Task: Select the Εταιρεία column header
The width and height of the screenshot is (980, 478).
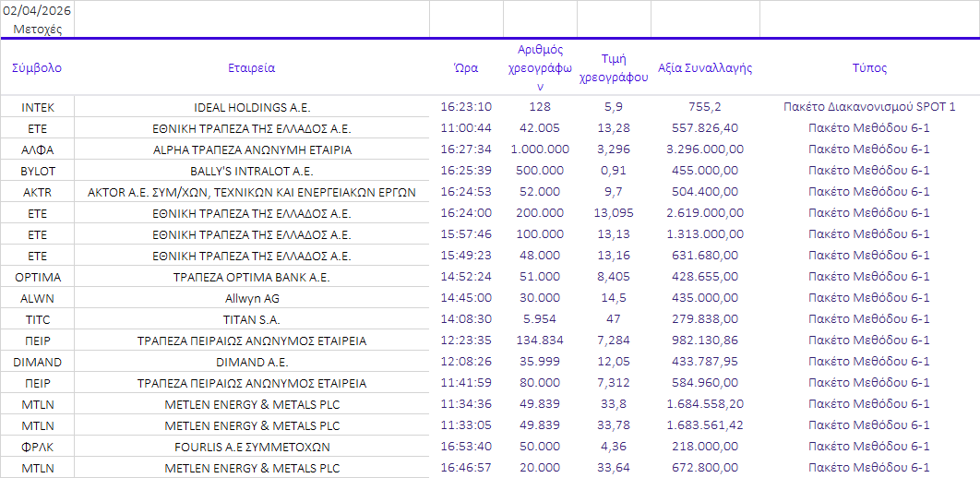Action: (251, 68)
